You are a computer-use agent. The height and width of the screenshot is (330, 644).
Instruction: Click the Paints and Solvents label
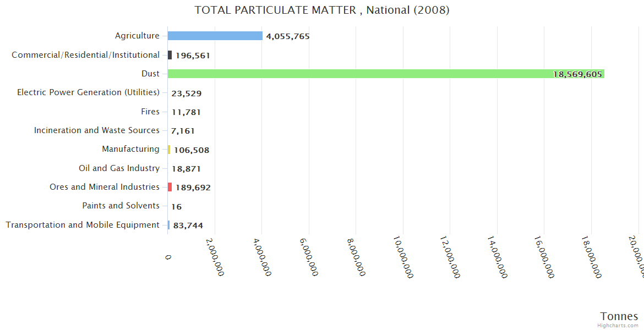click(x=121, y=206)
